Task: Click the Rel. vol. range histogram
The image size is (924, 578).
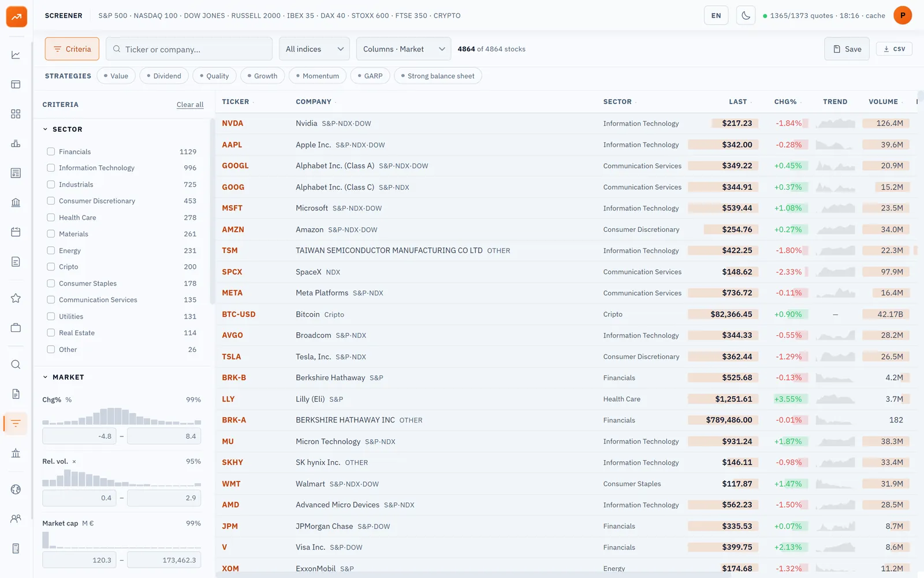Action: [x=121, y=477]
